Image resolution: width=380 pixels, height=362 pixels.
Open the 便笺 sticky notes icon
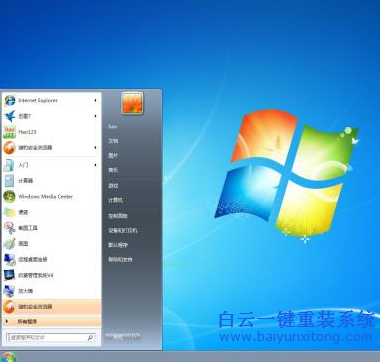click(9, 212)
